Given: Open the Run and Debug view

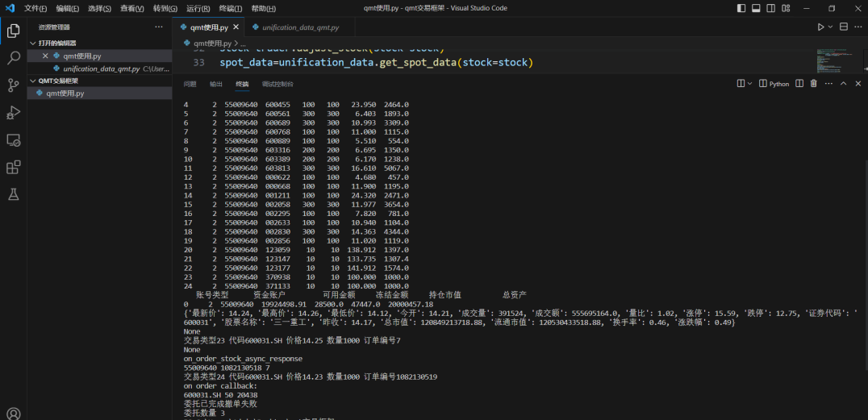Looking at the screenshot, I should 13,112.
